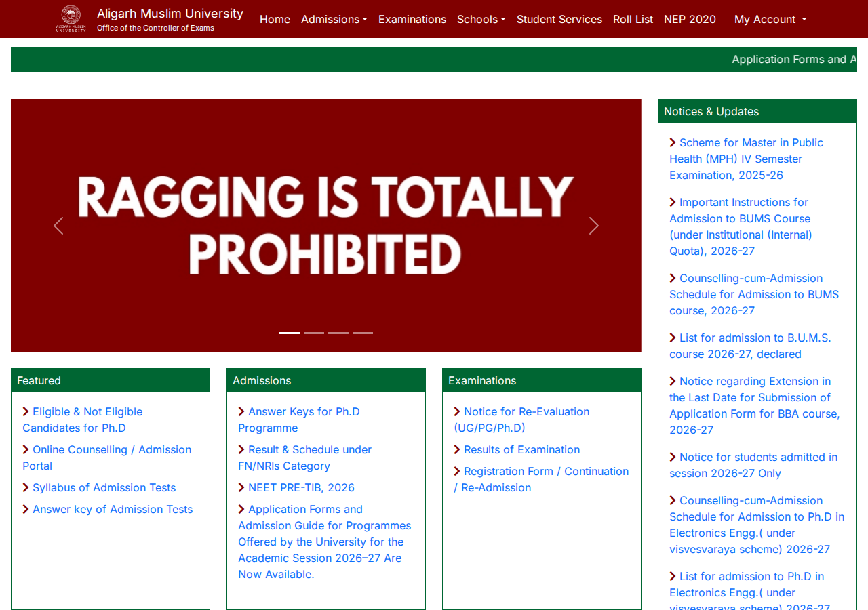Select the third carousel indicator bar

pos(338,333)
